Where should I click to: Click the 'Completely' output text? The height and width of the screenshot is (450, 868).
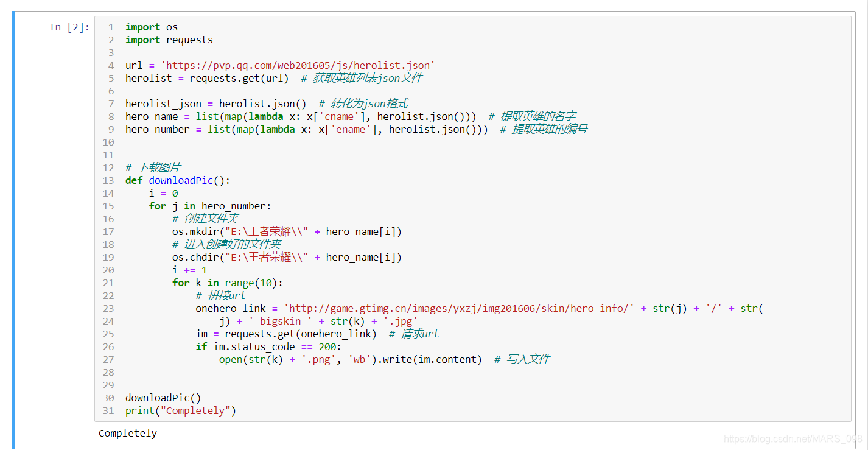[128, 433]
